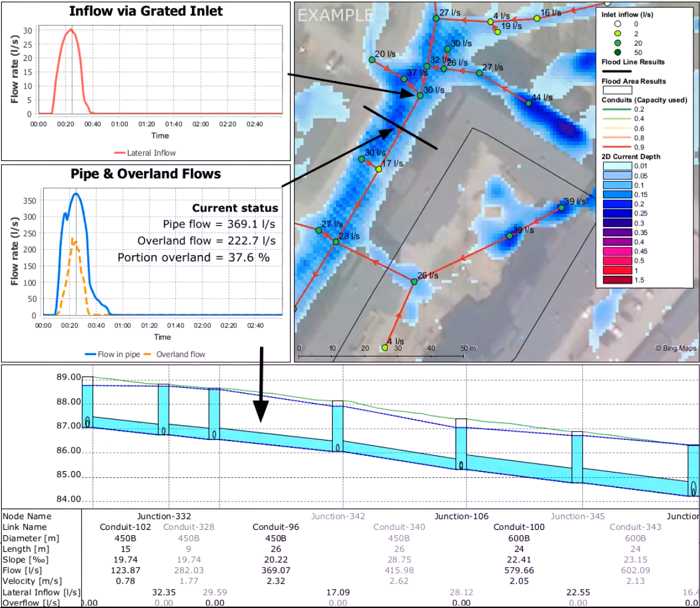Select the 16 l/s inlet node marker
This screenshot has width=700, height=608.
click(x=537, y=18)
